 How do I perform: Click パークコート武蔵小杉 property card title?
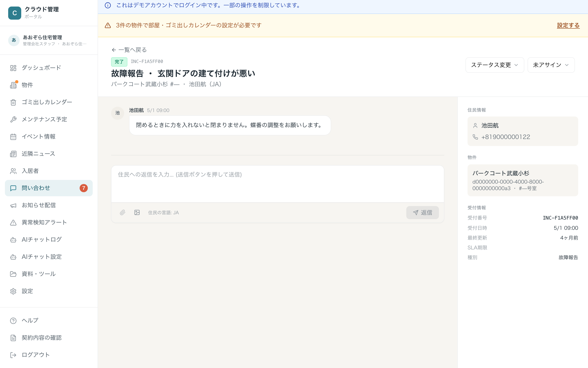click(501, 173)
